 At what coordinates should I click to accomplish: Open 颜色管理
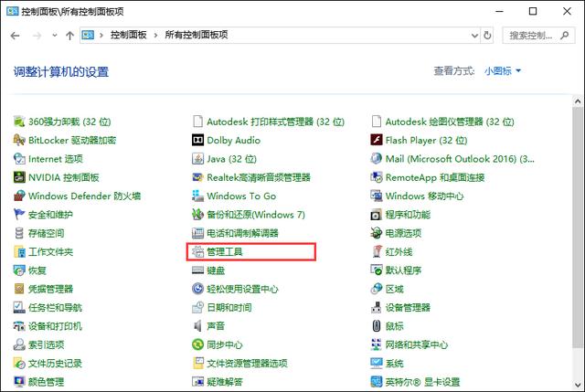pyautogui.click(x=47, y=382)
